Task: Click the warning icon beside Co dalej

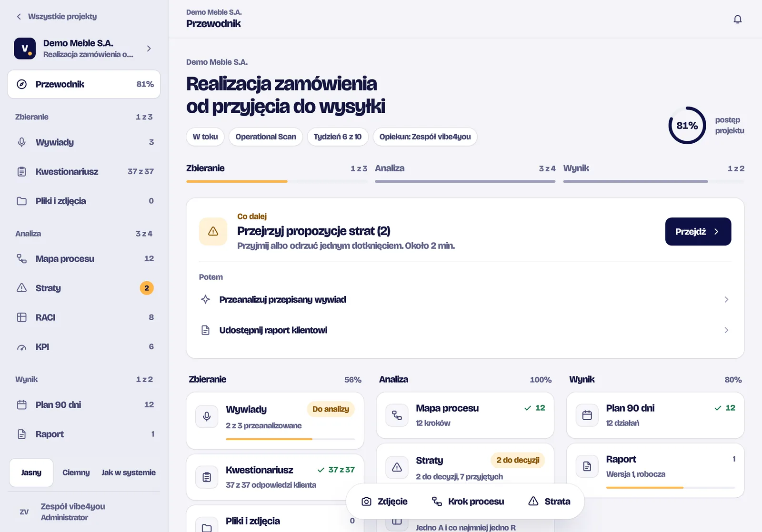Action: 213,231
